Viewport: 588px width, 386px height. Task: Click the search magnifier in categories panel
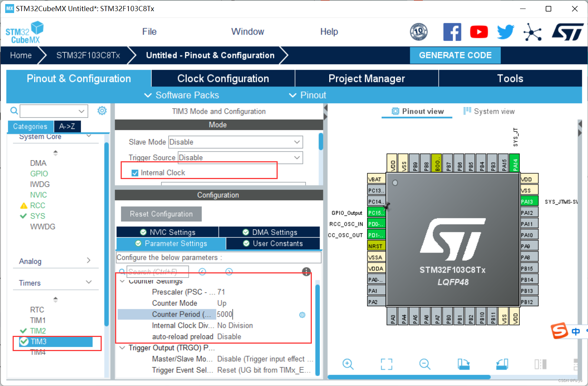pos(14,111)
